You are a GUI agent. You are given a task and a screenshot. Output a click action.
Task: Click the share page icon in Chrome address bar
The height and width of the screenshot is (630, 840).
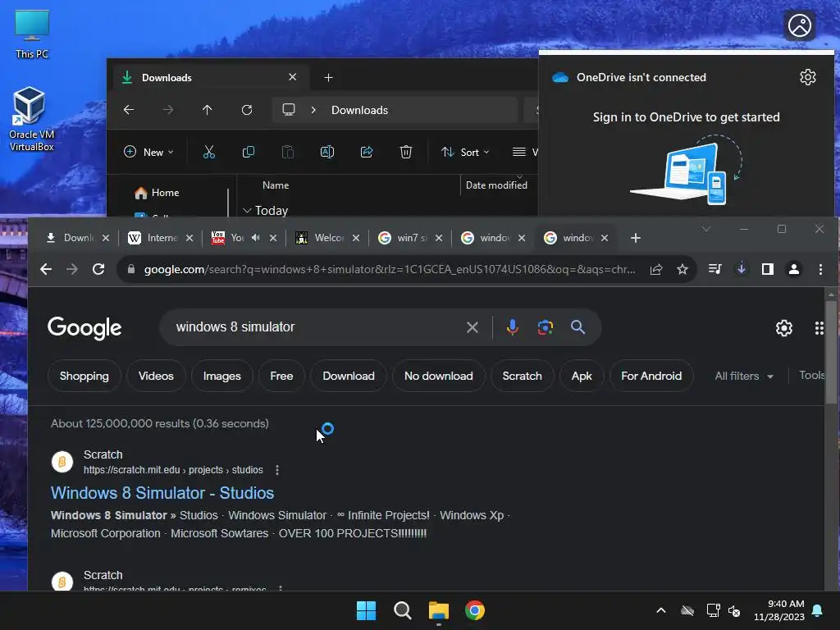click(656, 269)
